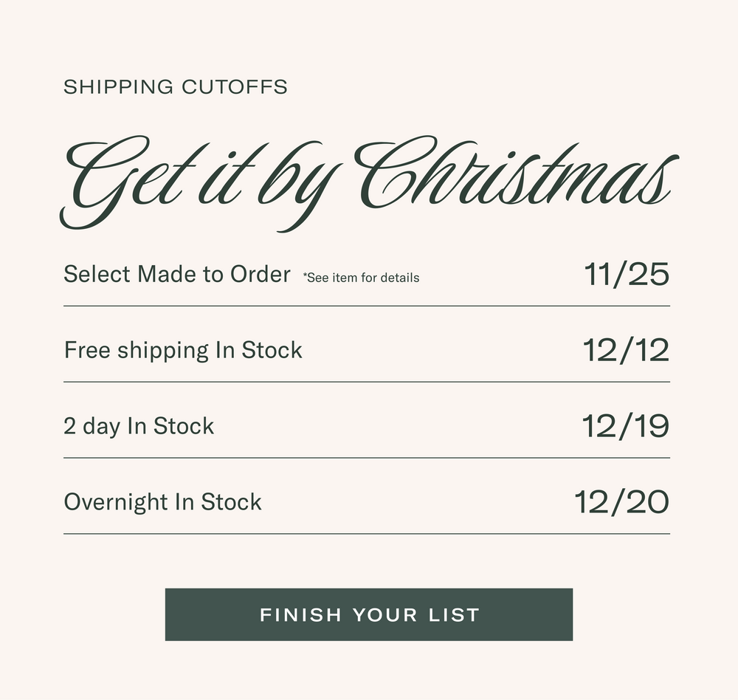Click the 11/25 cutoff date
This screenshot has height=700, width=738.
[x=627, y=275]
